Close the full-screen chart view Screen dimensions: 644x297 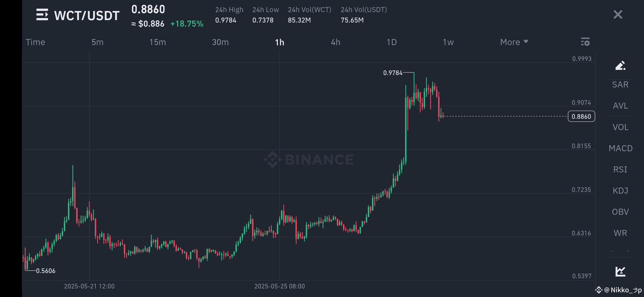click(618, 15)
